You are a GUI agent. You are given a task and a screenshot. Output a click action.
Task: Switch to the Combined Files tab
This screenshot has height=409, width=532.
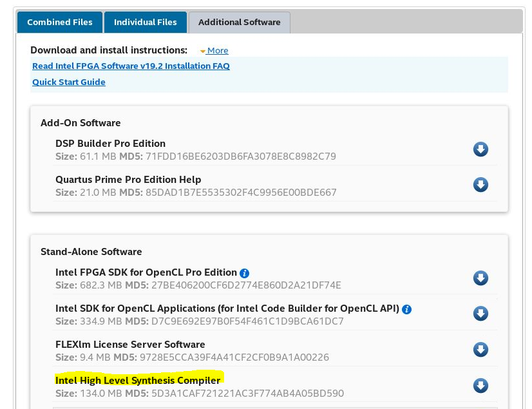pos(59,22)
